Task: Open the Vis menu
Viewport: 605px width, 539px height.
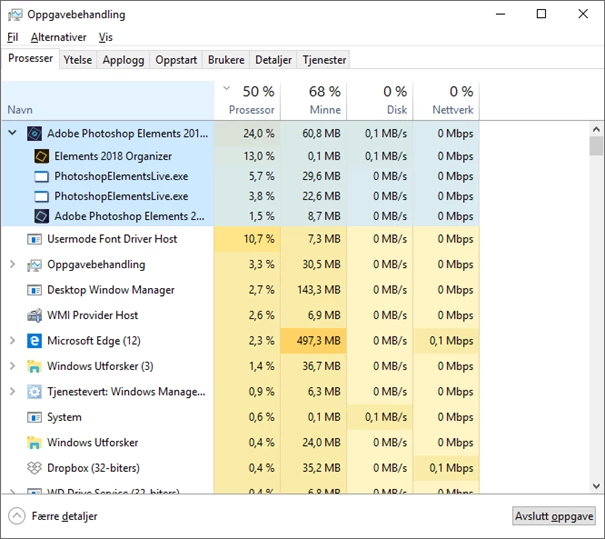Action: click(x=105, y=37)
